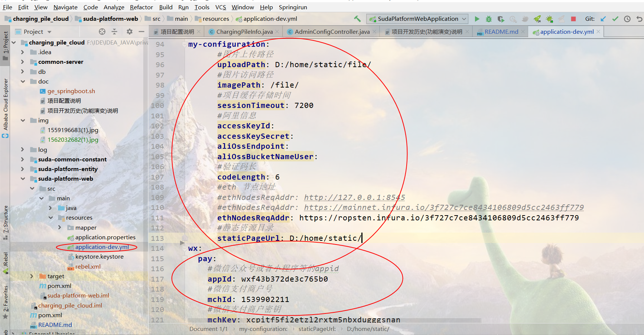
Task: Expand the target folder
Action: [32, 276]
